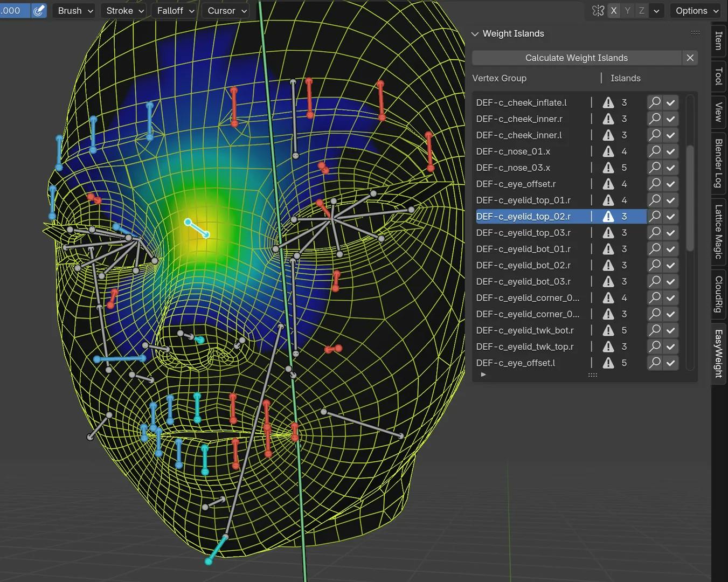Mark DEF-c_cheek_inflate.l islands as checked
The width and height of the screenshot is (728, 582).
pos(670,102)
